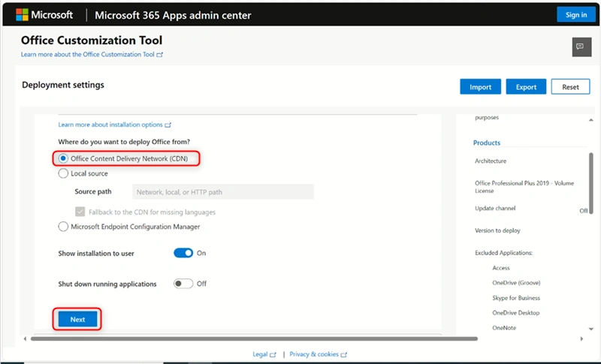Click the Source path input field

click(x=223, y=192)
